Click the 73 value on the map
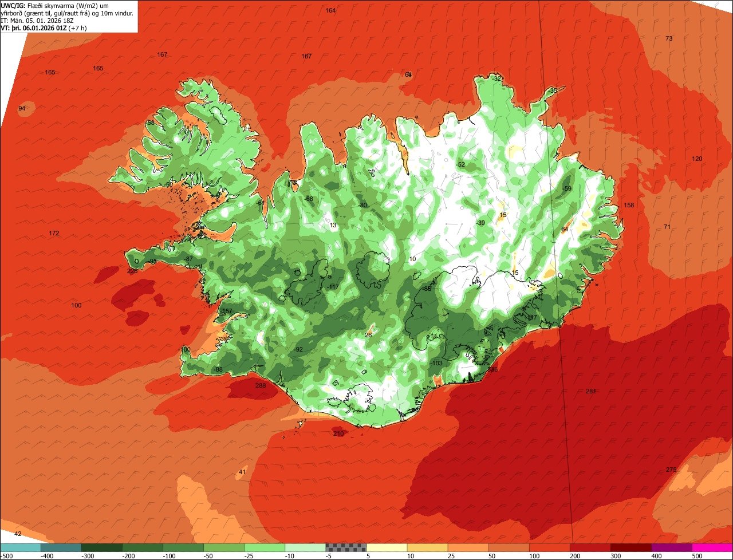 [x=669, y=38]
